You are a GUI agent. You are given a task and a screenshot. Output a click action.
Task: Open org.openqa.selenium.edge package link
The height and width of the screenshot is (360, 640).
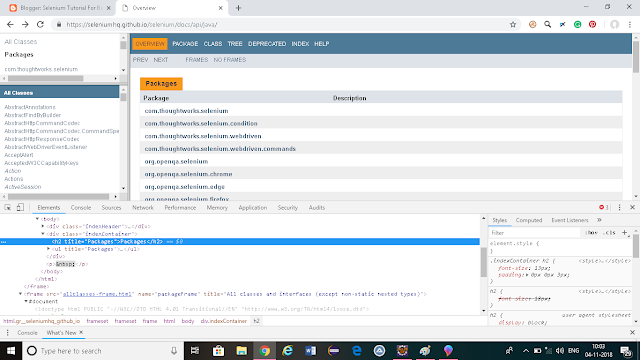(x=184, y=187)
